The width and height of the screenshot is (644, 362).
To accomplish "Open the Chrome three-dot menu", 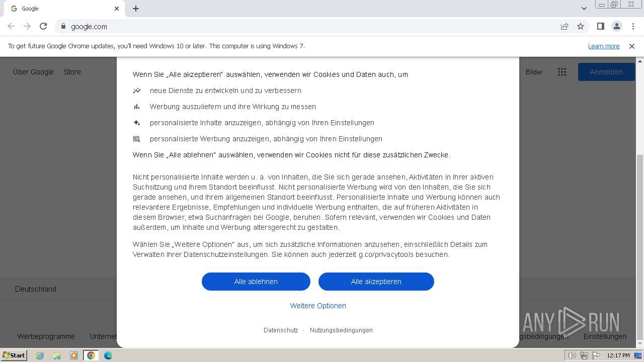I will coord(633,26).
